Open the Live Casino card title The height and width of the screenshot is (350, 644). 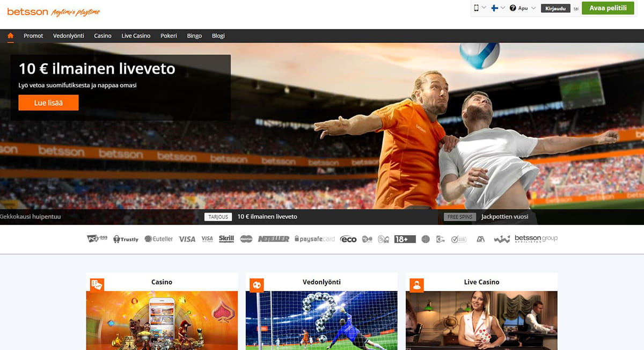click(x=481, y=282)
